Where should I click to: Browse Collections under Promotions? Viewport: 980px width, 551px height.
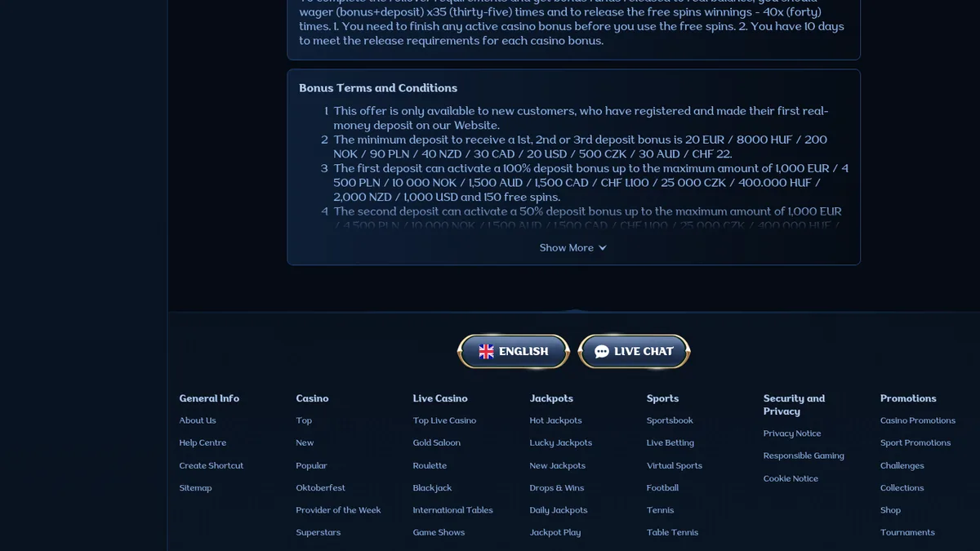click(x=902, y=487)
